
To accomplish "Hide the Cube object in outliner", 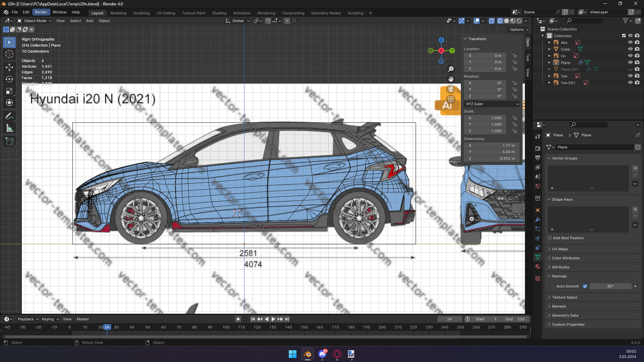I will 630,49.
